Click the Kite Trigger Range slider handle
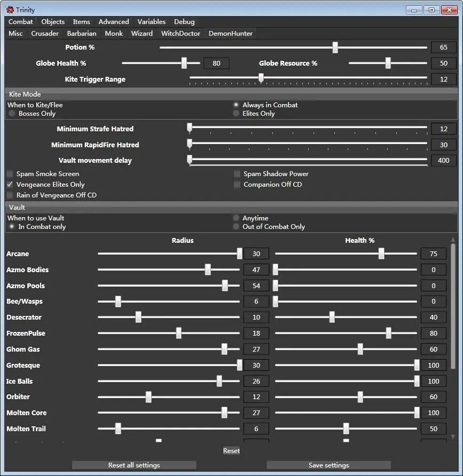463x476 pixels. click(x=261, y=78)
